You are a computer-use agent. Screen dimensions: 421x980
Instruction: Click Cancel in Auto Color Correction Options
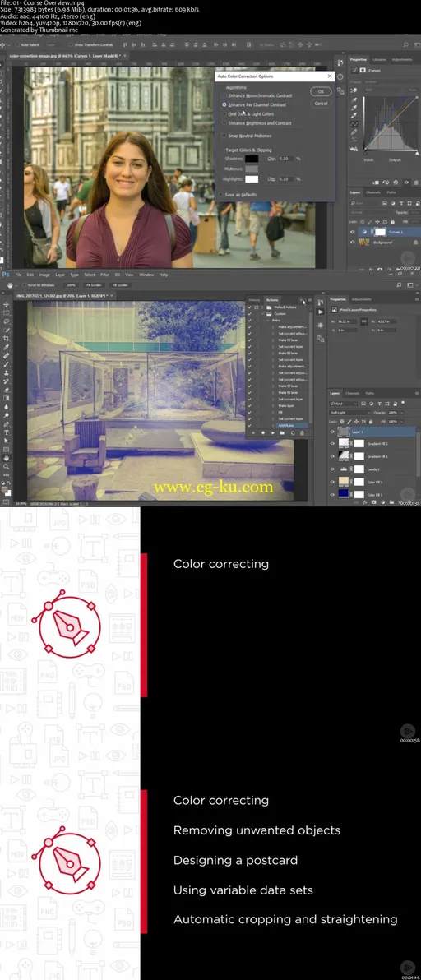[321, 103]
